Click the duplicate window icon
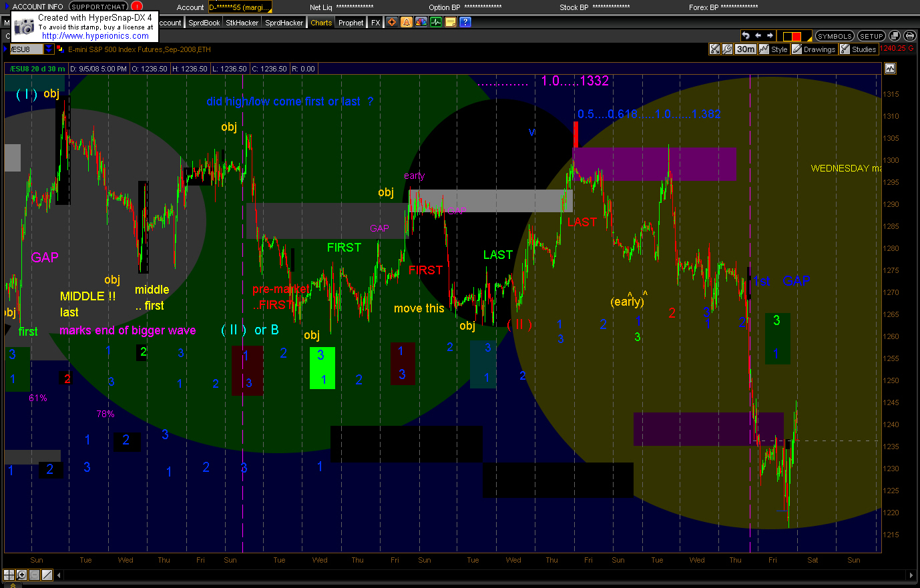Viewport: 920px width, 588px height. [895, 36]
